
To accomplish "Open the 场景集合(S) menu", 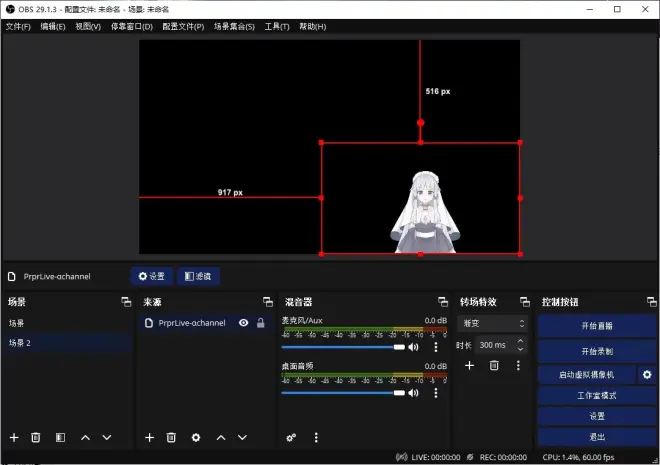I will point(234,27).
